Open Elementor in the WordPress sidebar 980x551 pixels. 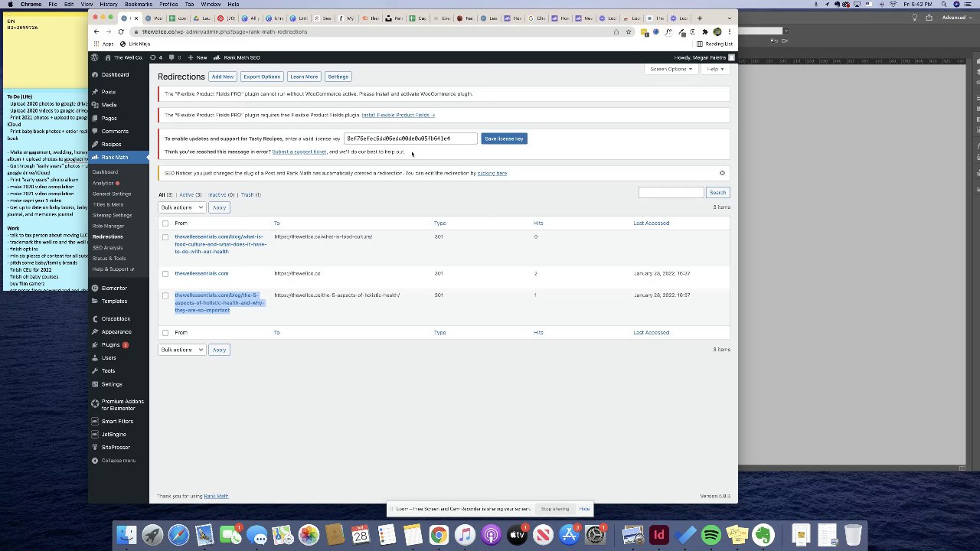[114, 288]
